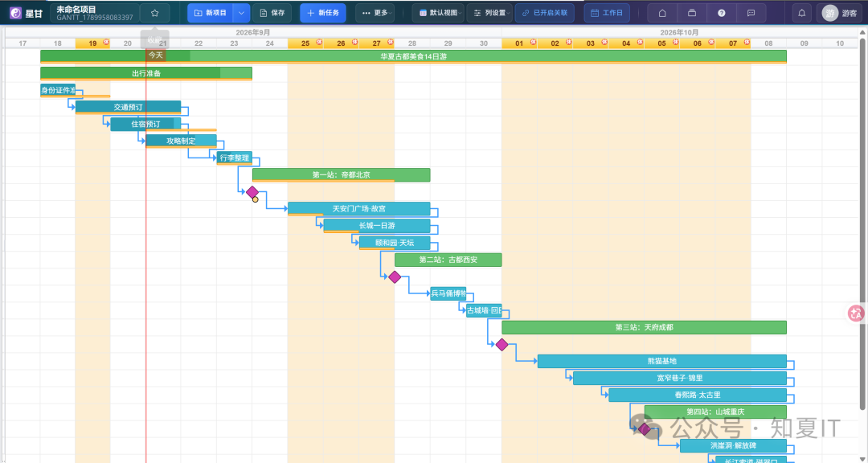
Task: Click the 新任务 new task button
Action: pyautogui.click(x=323, y=13)
